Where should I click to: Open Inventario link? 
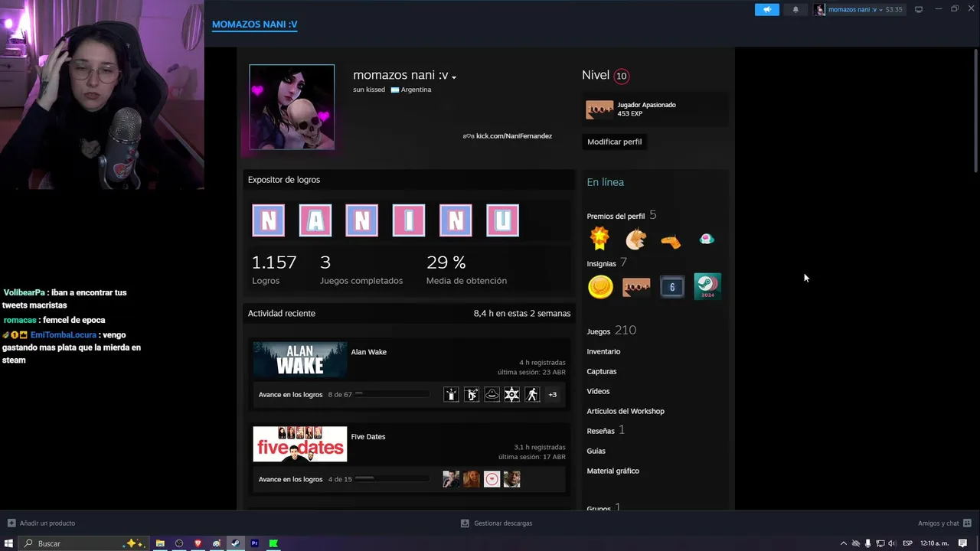click(x=603, y=351)
